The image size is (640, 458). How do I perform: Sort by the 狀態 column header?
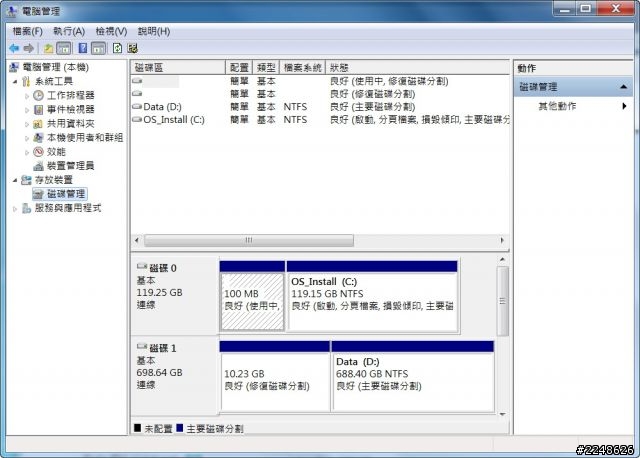418,67
